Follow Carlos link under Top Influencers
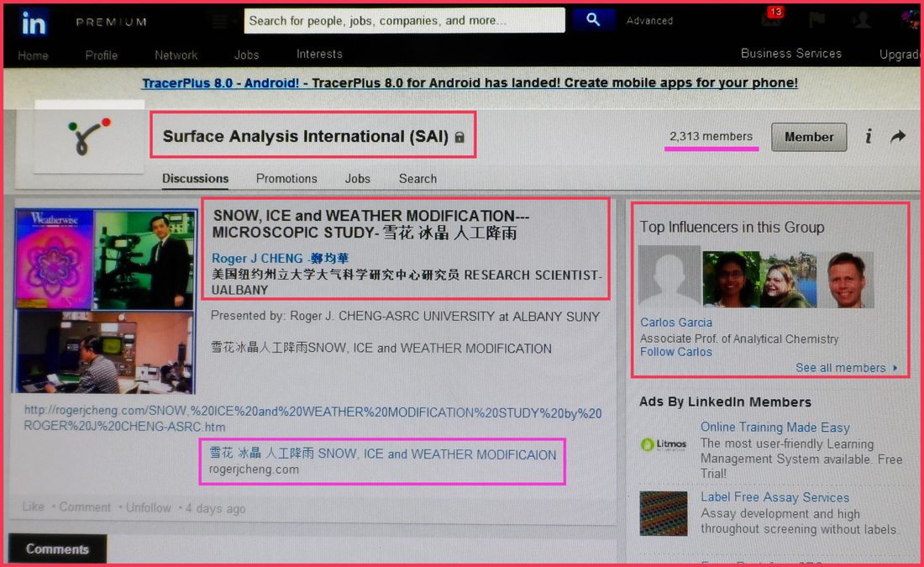 coord(675,352)
